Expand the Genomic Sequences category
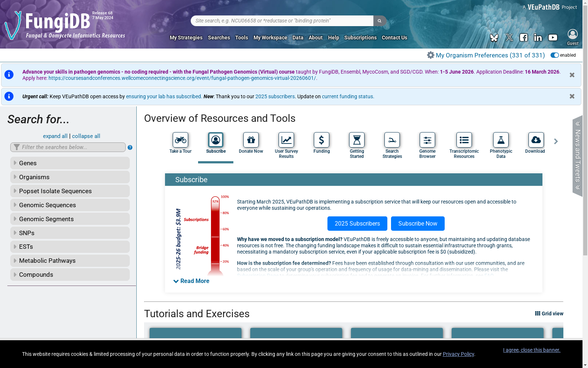 coord(70,205)
